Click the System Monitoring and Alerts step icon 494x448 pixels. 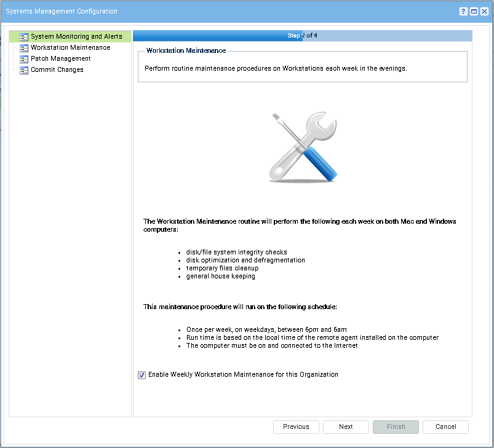[x=24, y=37]
